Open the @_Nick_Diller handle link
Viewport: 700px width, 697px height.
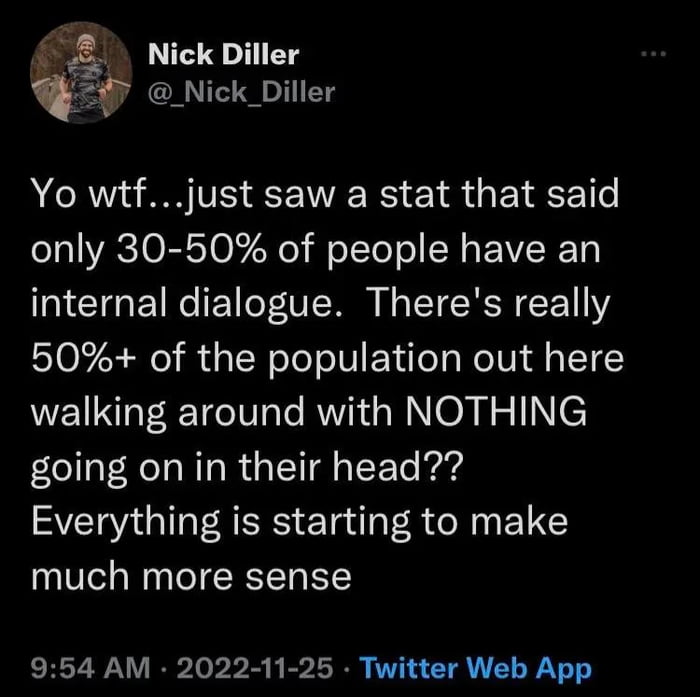241,92
